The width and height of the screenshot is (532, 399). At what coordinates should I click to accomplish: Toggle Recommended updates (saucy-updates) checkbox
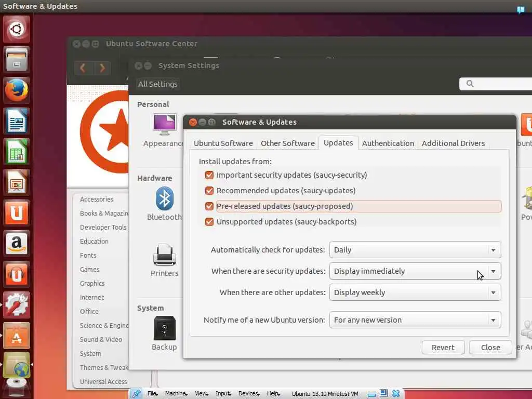[209, 191]
